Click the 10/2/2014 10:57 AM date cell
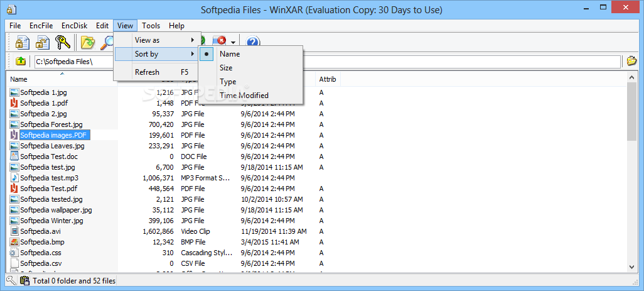The image size is (644, 291). (x=272, y=199)
